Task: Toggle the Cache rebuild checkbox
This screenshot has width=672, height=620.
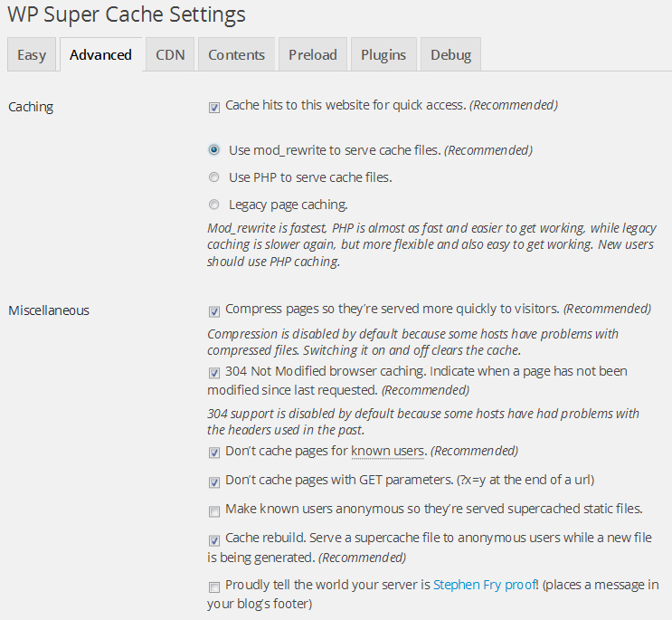Action: pyautogui.click(x=214, y=539)
